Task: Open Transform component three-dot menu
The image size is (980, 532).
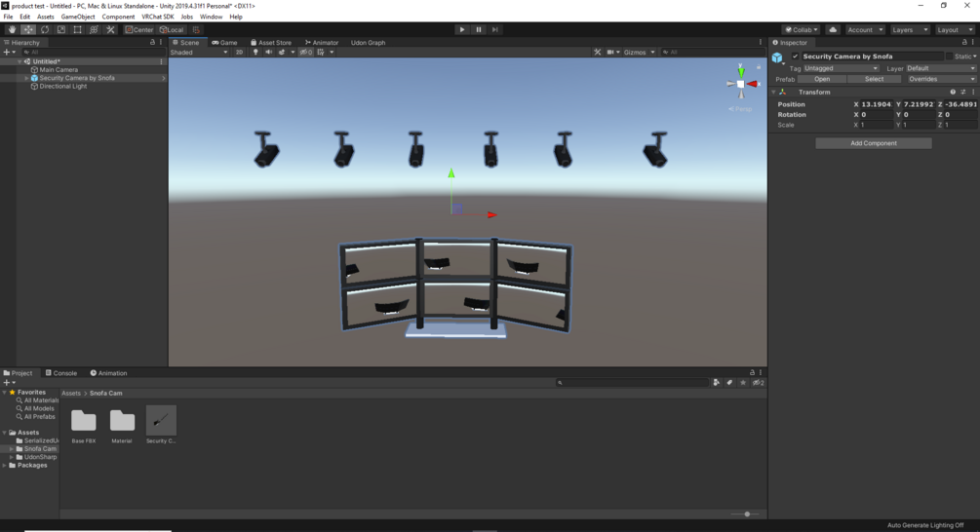Action: tap(973, 92)
